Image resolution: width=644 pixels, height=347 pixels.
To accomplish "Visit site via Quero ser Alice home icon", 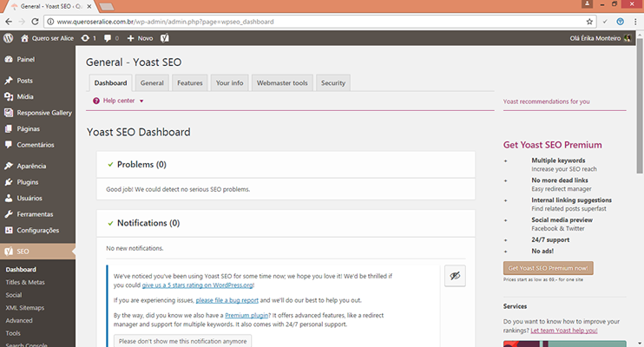I will pos(24,38).
